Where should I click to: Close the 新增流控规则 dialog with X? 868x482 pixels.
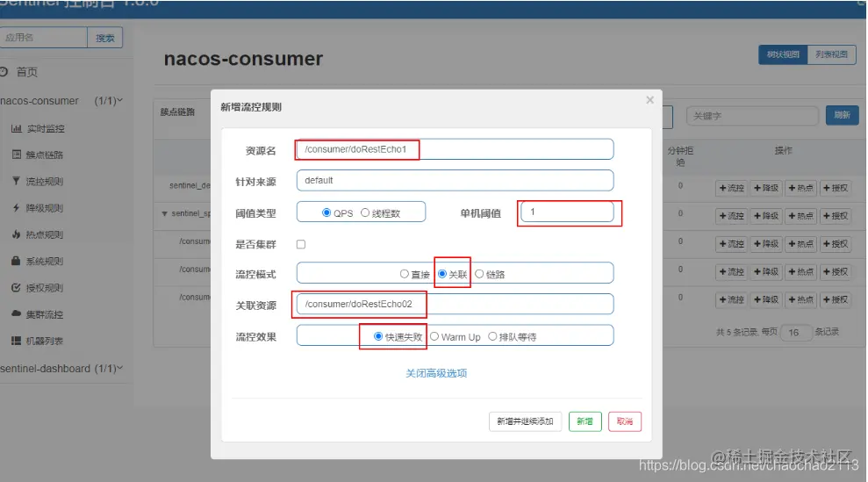coord(649,100)
